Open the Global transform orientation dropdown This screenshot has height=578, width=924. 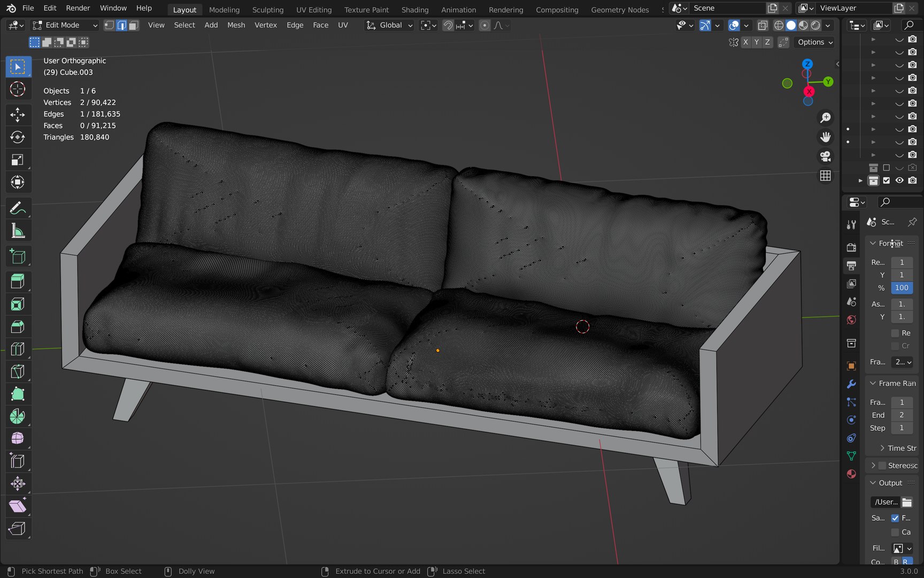point(389,25)
